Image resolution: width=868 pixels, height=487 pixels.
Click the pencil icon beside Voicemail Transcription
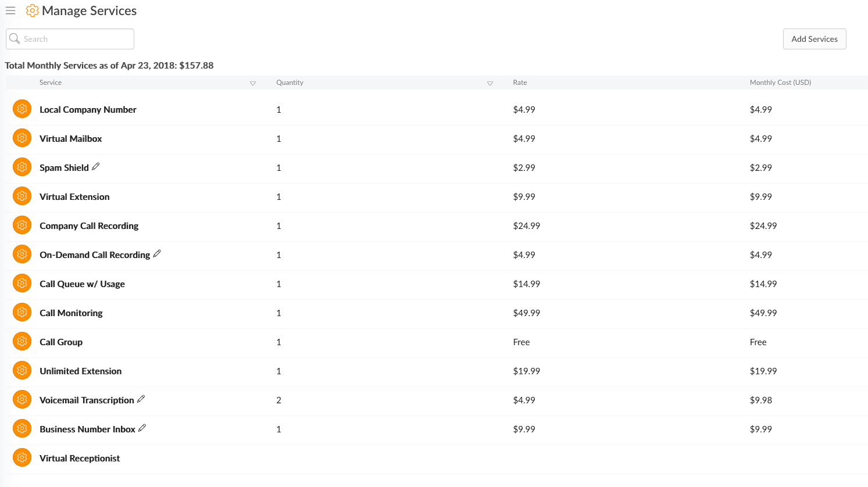[x=141, y=399]
